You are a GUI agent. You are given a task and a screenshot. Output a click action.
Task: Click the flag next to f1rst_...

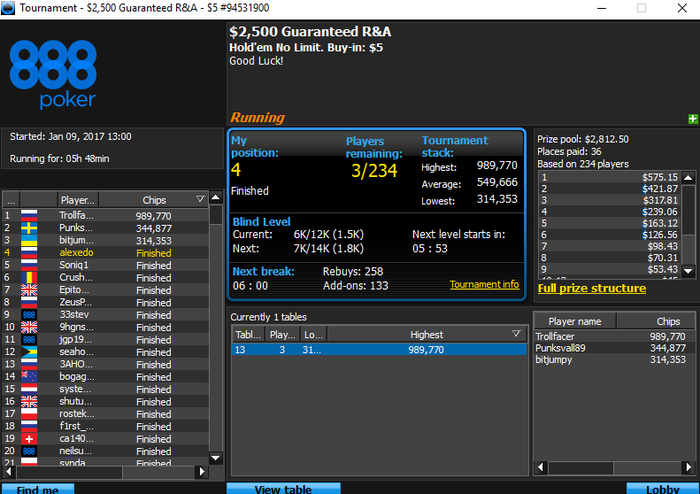pos(29,427)
